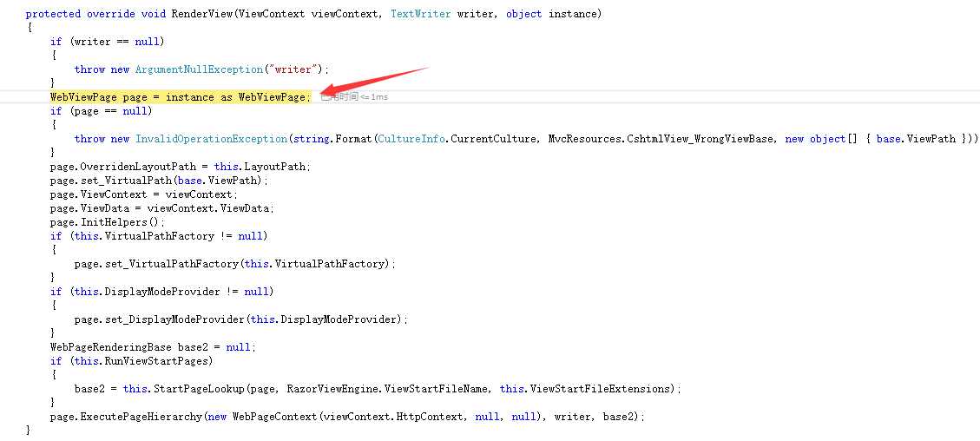Image resolution: width=980 pixels, height=441 pixels.
Task: Click the line "page.ViewContext = viewContext;"
Action: pos(144,194)
